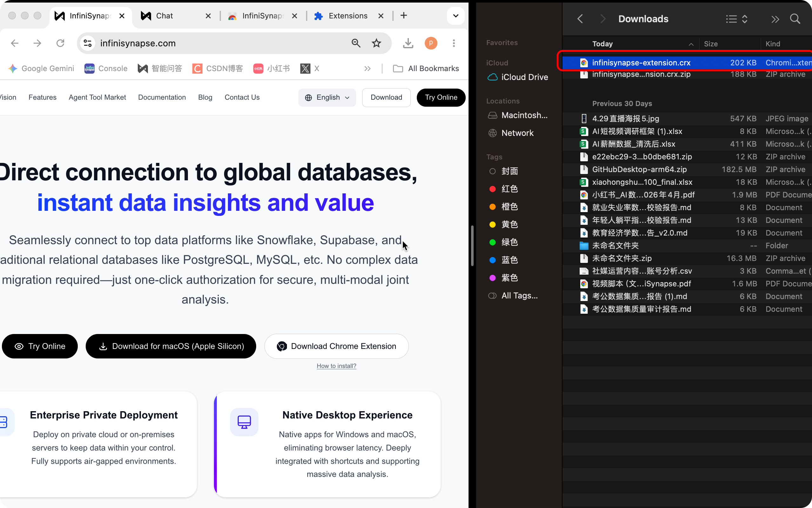The width and height of the screenshot is (812, 508).
Task: Go forward in Finder Downloads window
Action: tap(603, 19)
